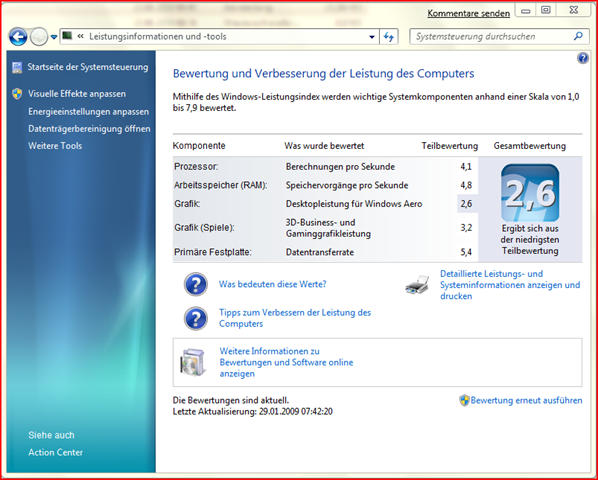The width and height of the screenshot is (598, 480).
Task: Click Speichervorgänge pro Sekunde text
Action: click(x=347, y=185)
